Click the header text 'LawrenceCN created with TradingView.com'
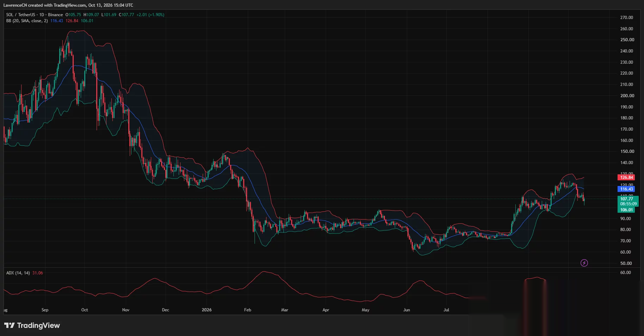The width and height of the screenshot is (644, 336). tap(45, 5)
